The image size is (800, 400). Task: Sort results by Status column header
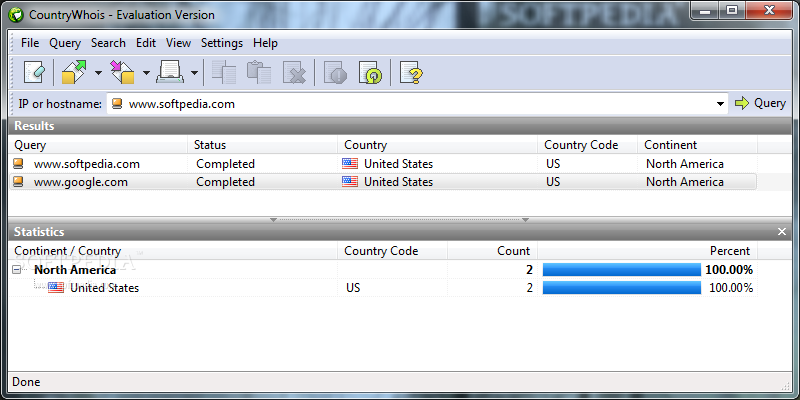tap(262, 145)
